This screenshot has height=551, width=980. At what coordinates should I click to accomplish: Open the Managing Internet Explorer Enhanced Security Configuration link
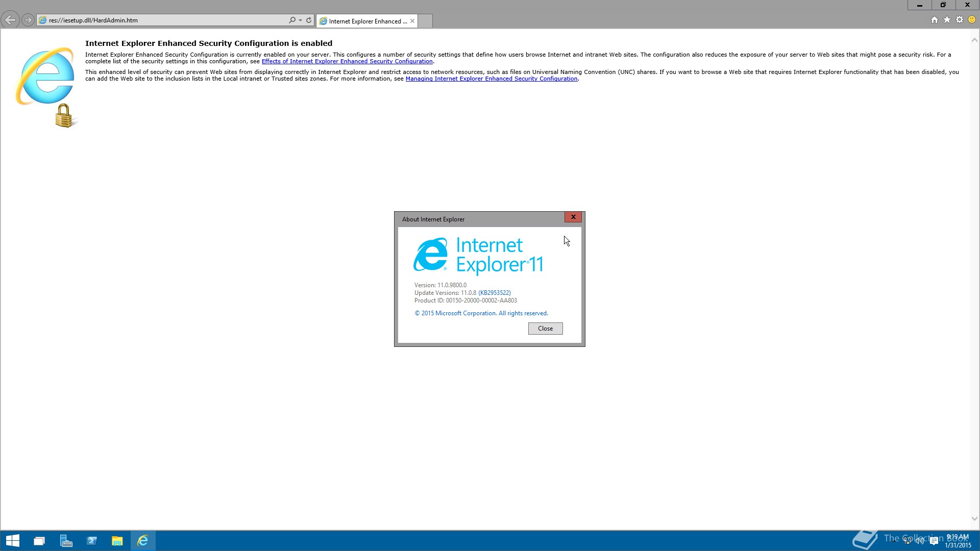492,79
